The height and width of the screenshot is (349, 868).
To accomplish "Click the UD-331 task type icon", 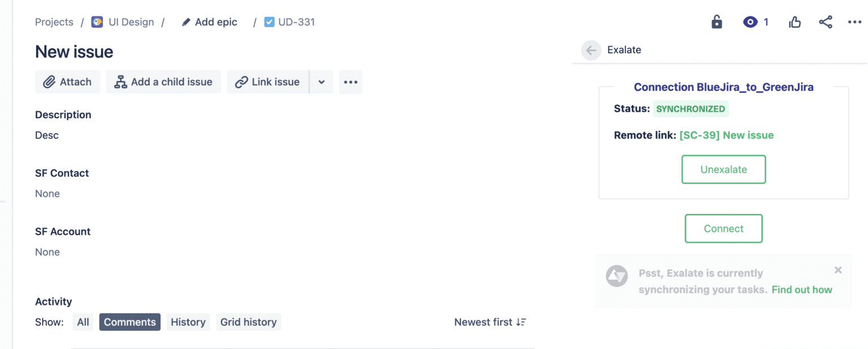I will 268,21.
